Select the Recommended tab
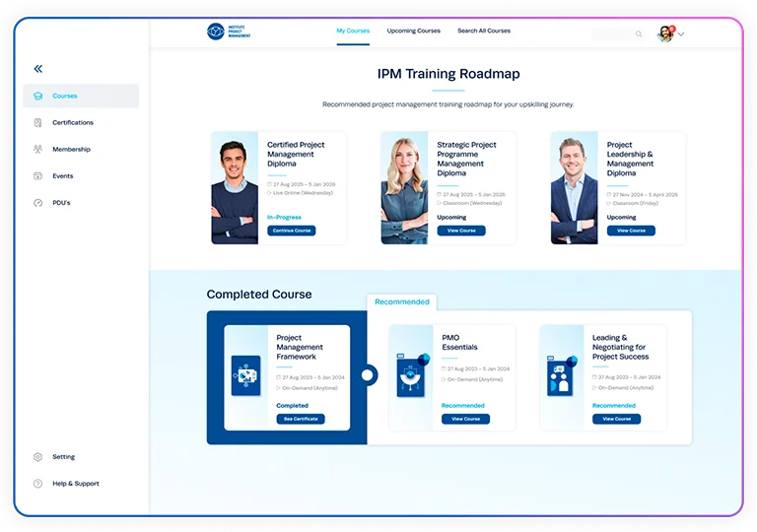 click(x=402, y=301)
